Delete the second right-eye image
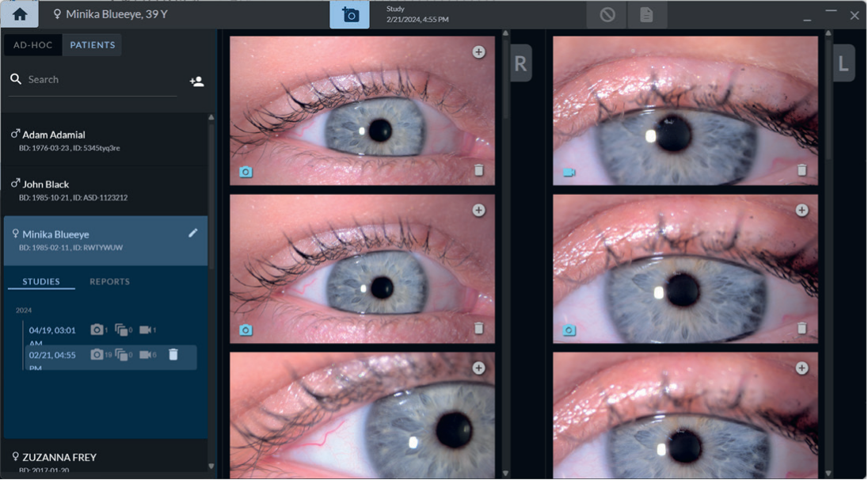The width and height of the screenshot is (868, 480). tap(479, 328)
